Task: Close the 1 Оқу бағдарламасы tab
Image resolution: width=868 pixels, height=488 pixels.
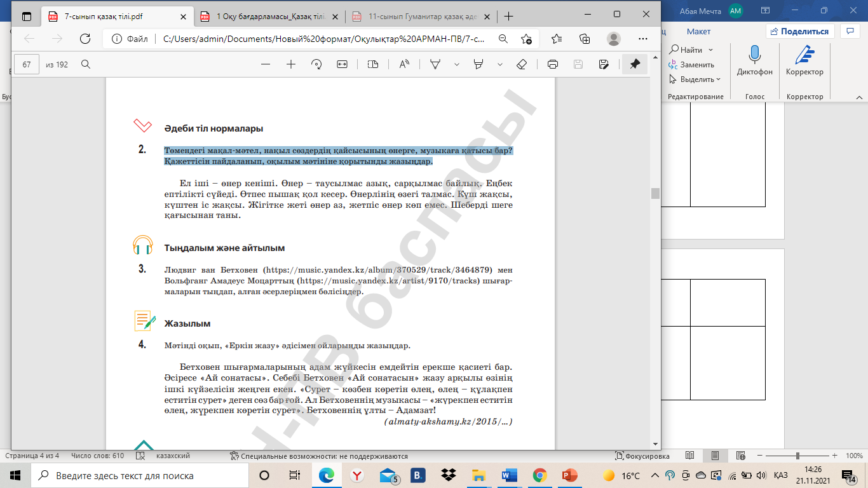Action: (x=336, y=16)
